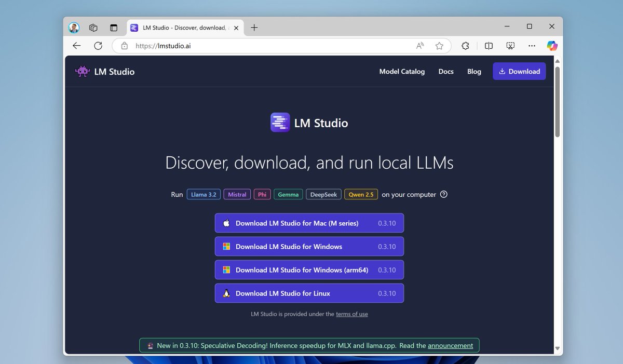
Task: Add this page to favorites star
Action: (x=439, y=46)
